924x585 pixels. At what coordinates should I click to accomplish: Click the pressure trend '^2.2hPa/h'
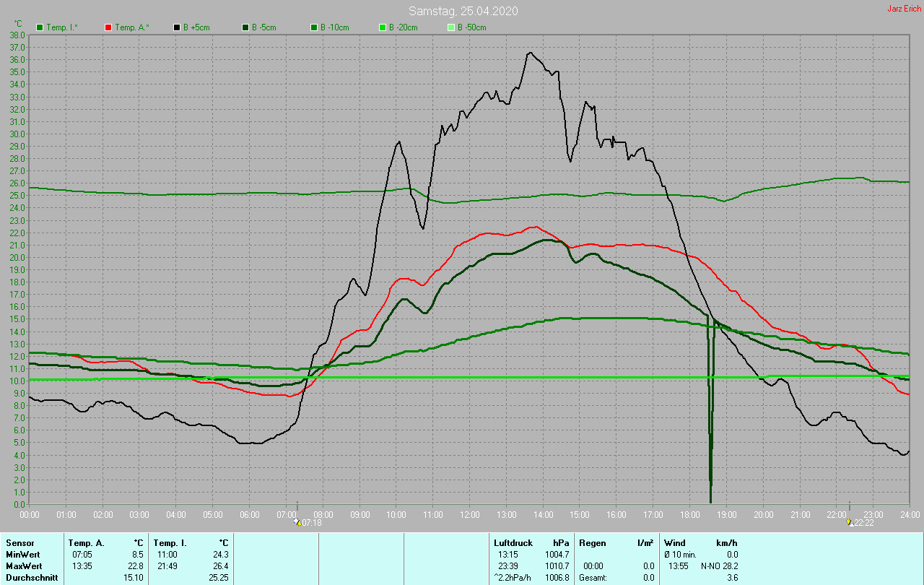(x=513, y=578)
